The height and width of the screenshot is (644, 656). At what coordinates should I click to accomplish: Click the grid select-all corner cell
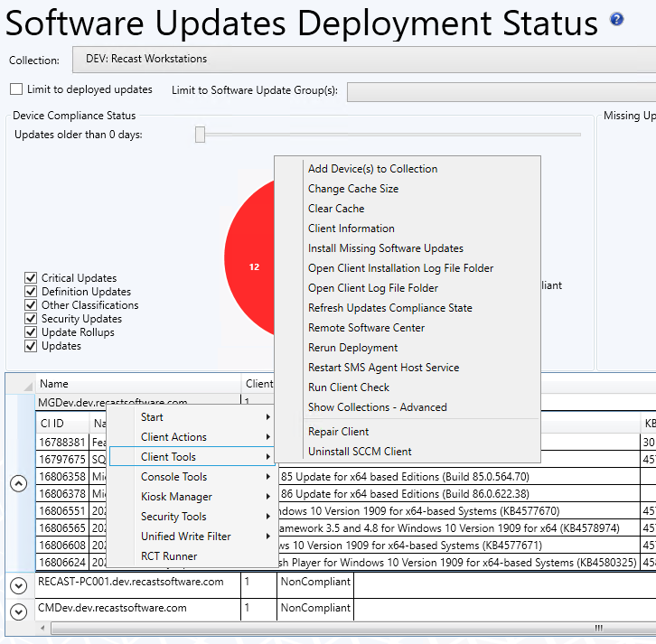pos(21,384)
